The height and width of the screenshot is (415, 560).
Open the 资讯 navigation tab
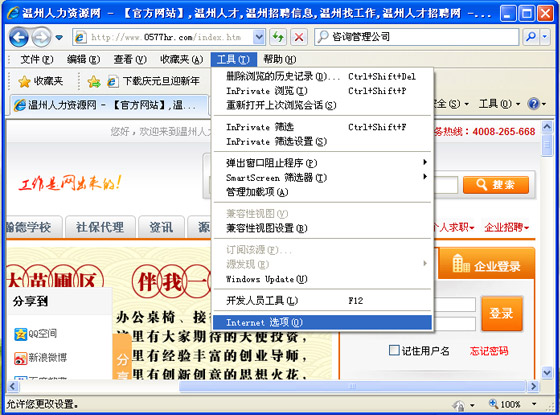[161, 227]
